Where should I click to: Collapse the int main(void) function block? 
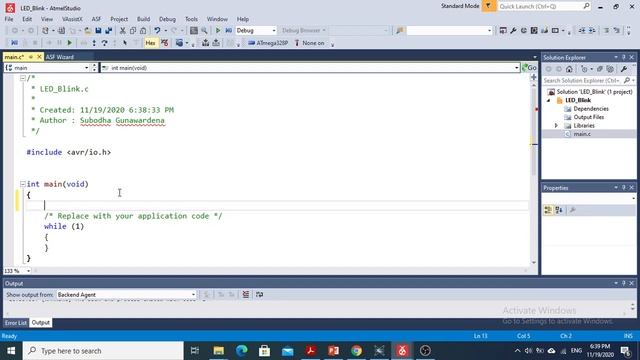click(x=23, y=184)
